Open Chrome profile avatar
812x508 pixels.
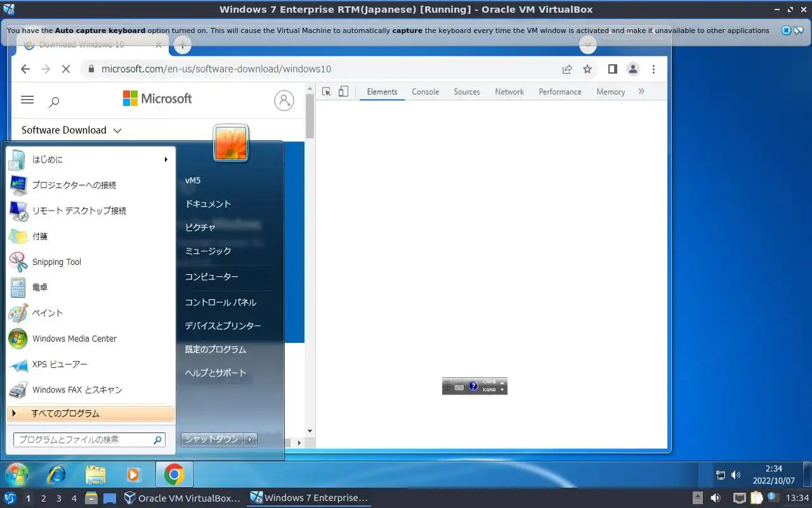tap(632, 69)
